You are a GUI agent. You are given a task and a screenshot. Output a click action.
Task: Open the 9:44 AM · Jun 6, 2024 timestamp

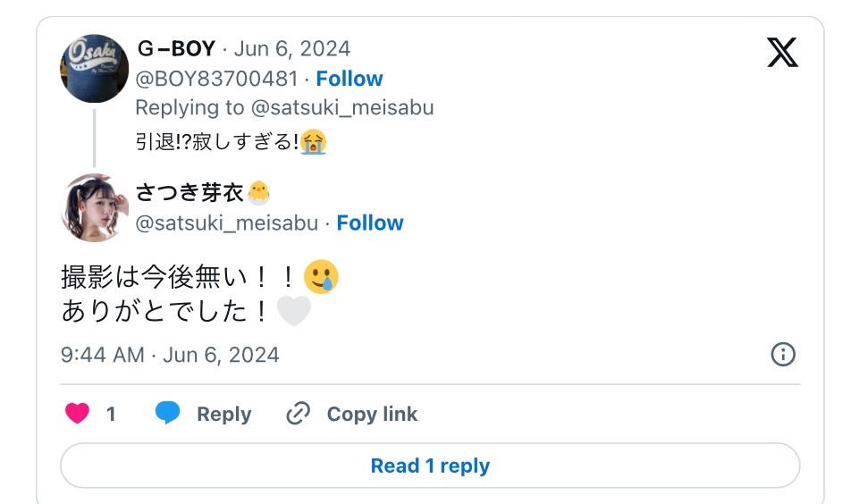[170, 355]
